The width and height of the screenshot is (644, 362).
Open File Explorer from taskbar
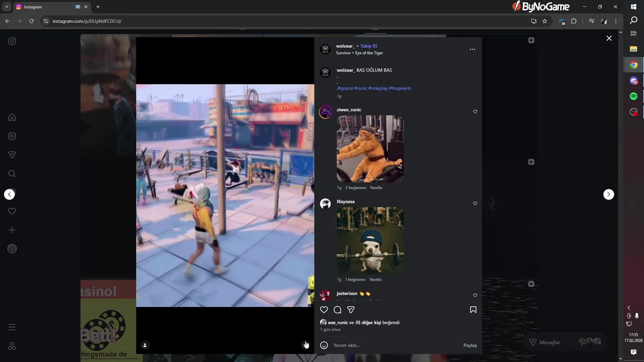[633, 49]
